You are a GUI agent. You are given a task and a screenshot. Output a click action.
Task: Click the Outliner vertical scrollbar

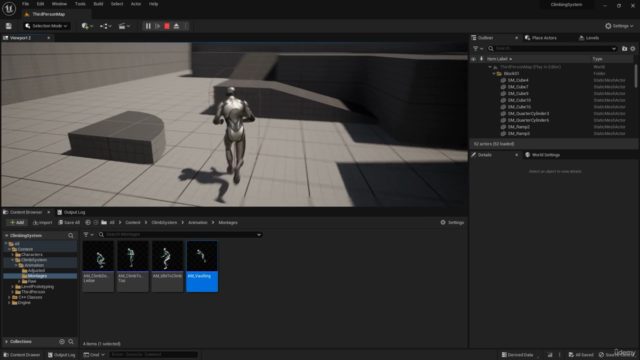[636, 76]
